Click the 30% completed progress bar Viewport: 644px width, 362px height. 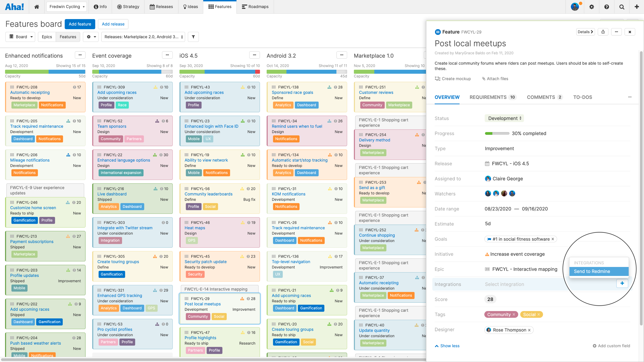497,133
